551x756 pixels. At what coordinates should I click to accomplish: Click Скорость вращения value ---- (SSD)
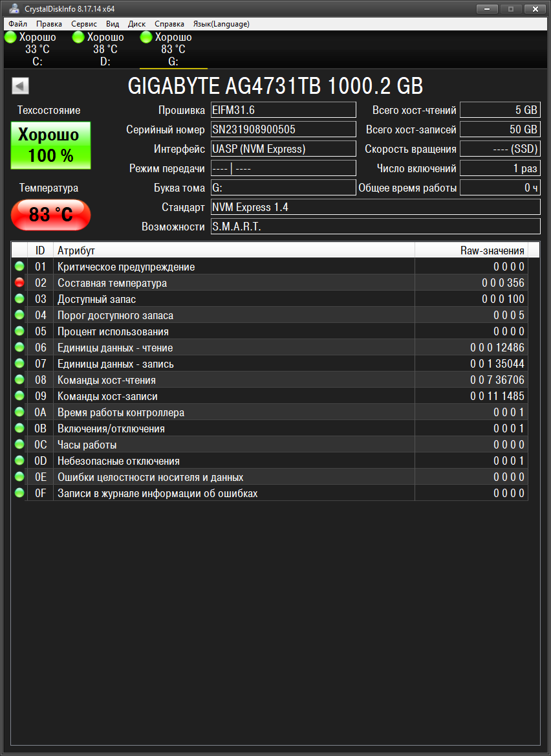(x=500, y=148)
